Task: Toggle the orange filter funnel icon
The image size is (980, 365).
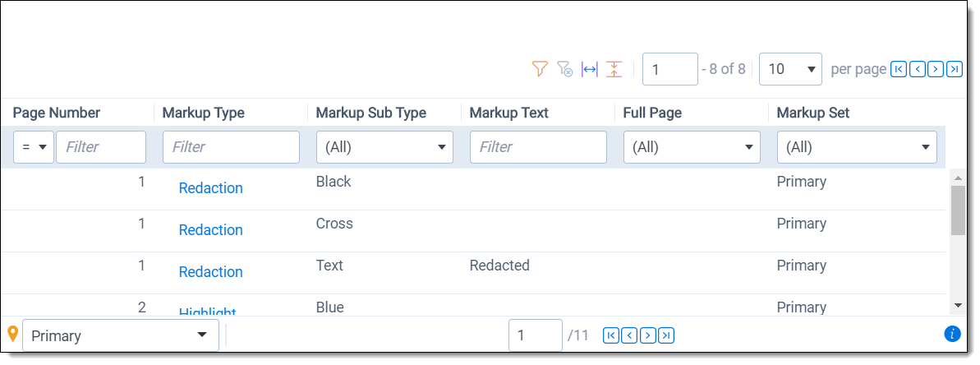Action: (x=540, y=69)
